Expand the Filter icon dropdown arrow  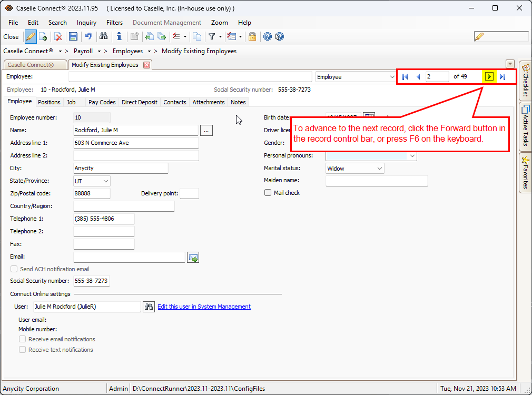pyautogui.click(x=221, y=37)
